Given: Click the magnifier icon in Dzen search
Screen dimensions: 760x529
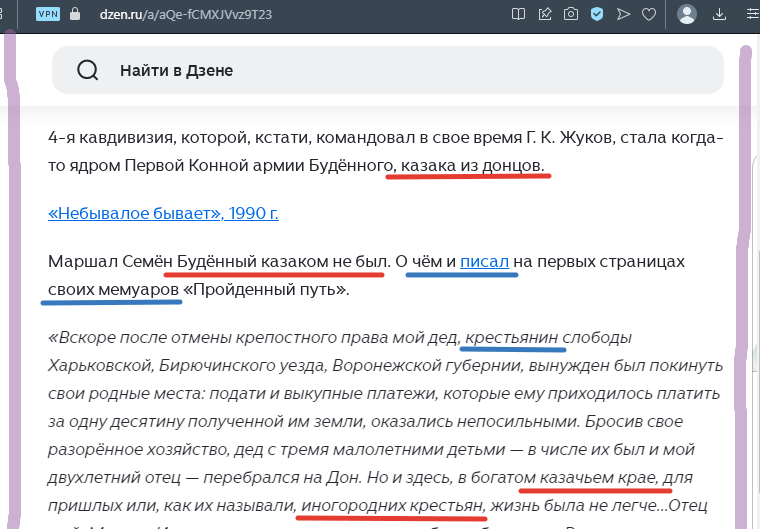Looking at the screenshot, I should pyautogui.click(x=88, y=70).
